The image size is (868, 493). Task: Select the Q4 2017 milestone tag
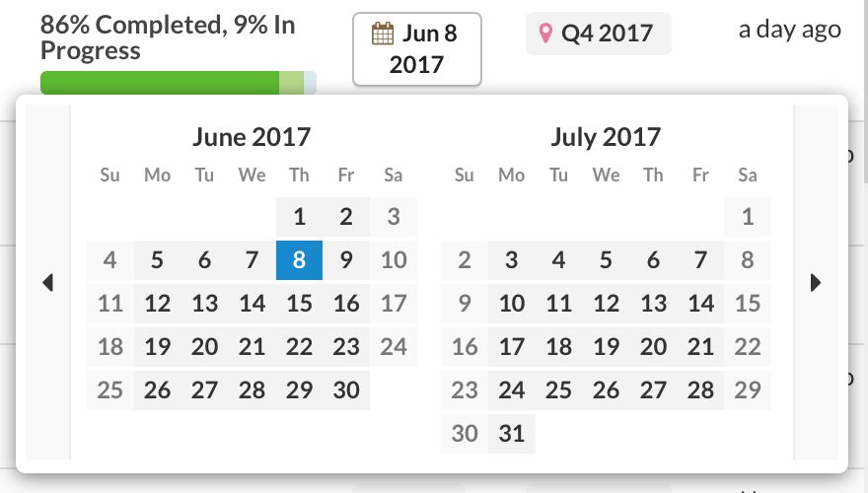[x=599, y=34]
